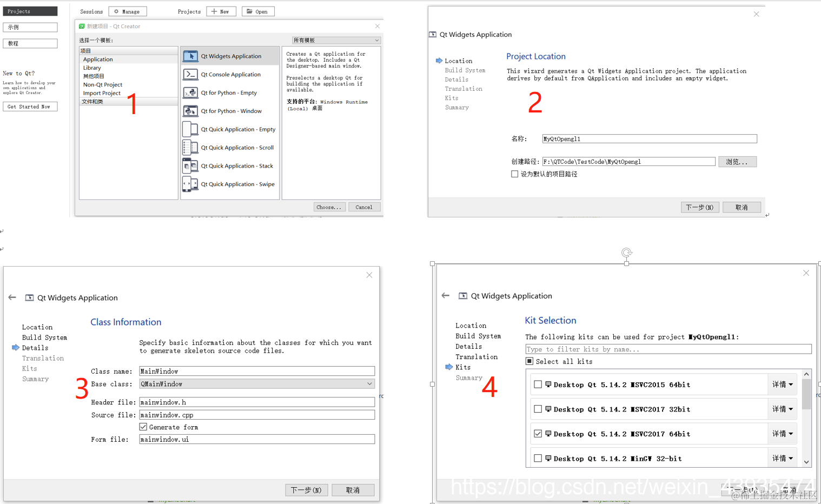Click the Class name field
Image resolution: width=821 pixels, height=504 pixels.
click(257, 371)
